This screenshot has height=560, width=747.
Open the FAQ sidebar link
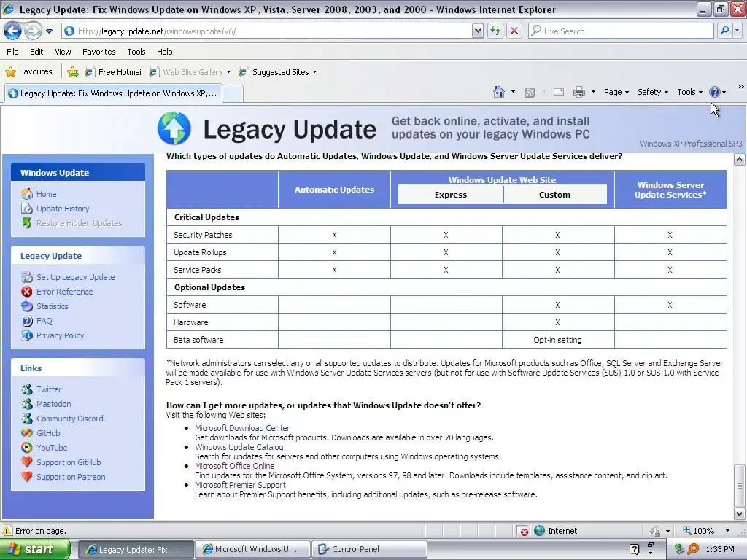(x=44, y=321)
